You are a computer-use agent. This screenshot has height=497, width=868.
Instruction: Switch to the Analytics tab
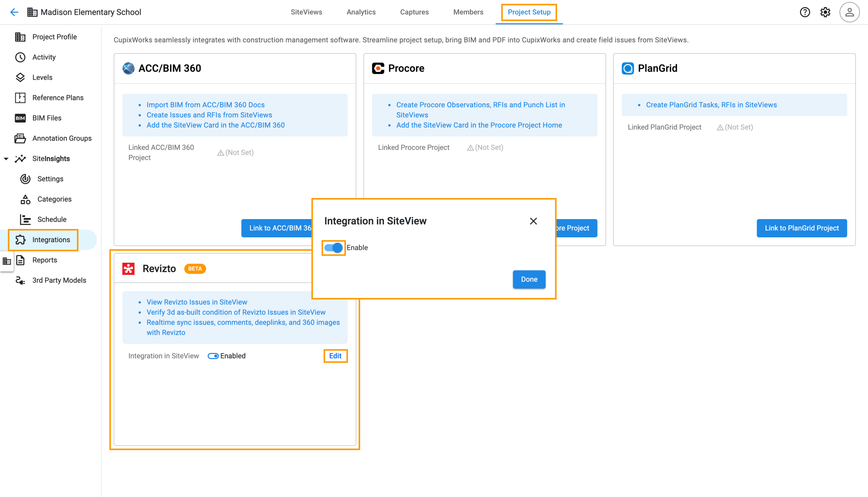tap(361, 12)
